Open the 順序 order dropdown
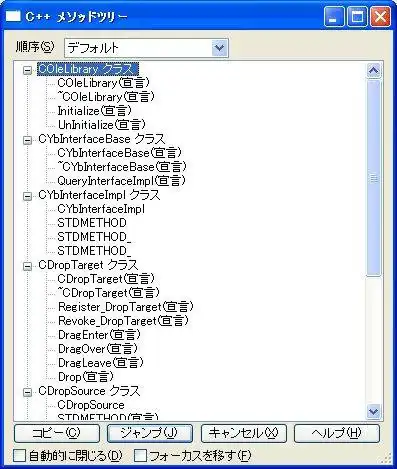The image size is (397, 469). pos(219,48)
